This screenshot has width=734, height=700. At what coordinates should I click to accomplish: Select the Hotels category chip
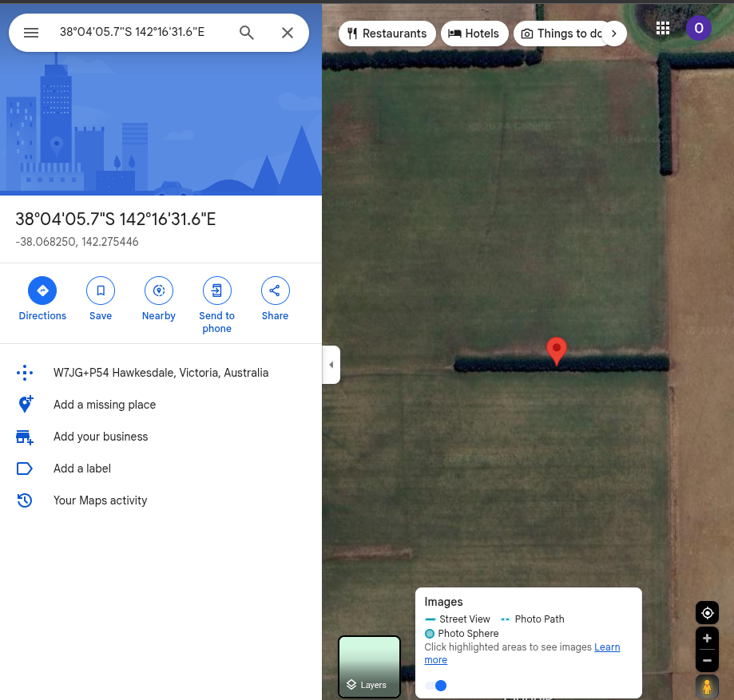[474, 34]
